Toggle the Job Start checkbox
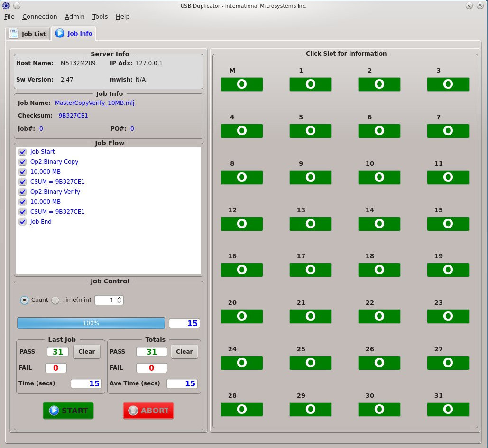Viewport: 488px width, 448px height. point(22,152)
